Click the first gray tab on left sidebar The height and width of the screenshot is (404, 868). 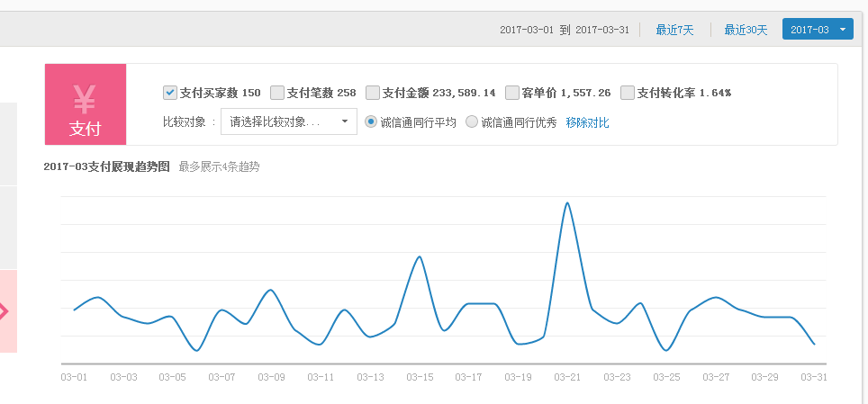[x=8, y=144]
